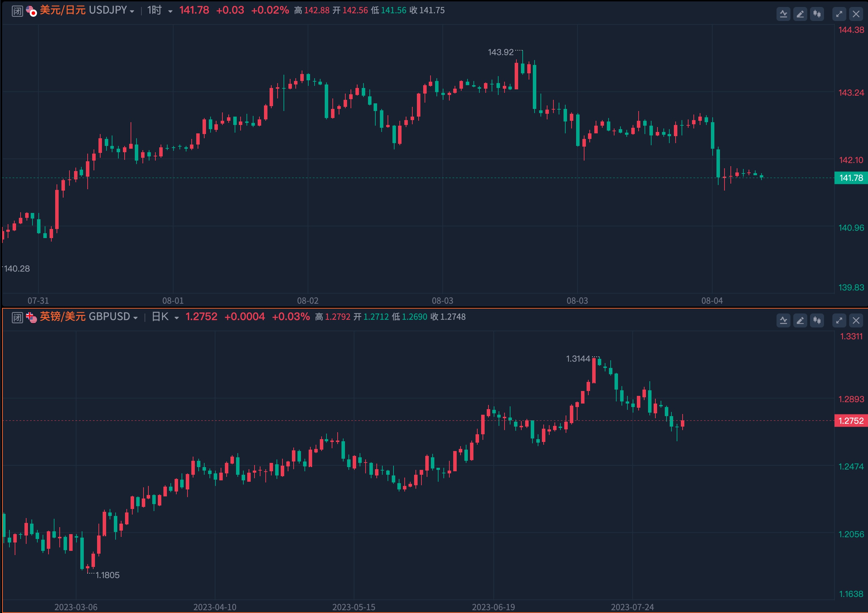The width and height of the screenshot is (868, 613).
Task: Select drawing pencil tool on USDJPY chart
Action: pyautogui.click(x=800, y=14)
